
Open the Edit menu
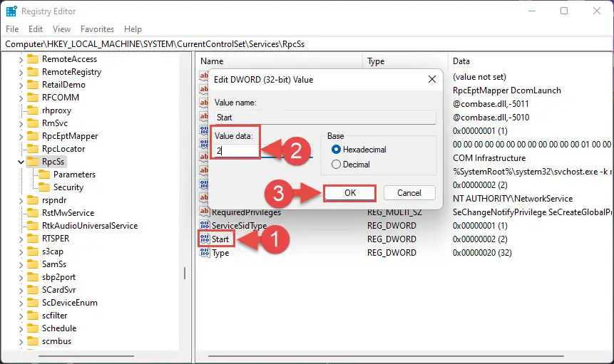click(x=35, y=29)
